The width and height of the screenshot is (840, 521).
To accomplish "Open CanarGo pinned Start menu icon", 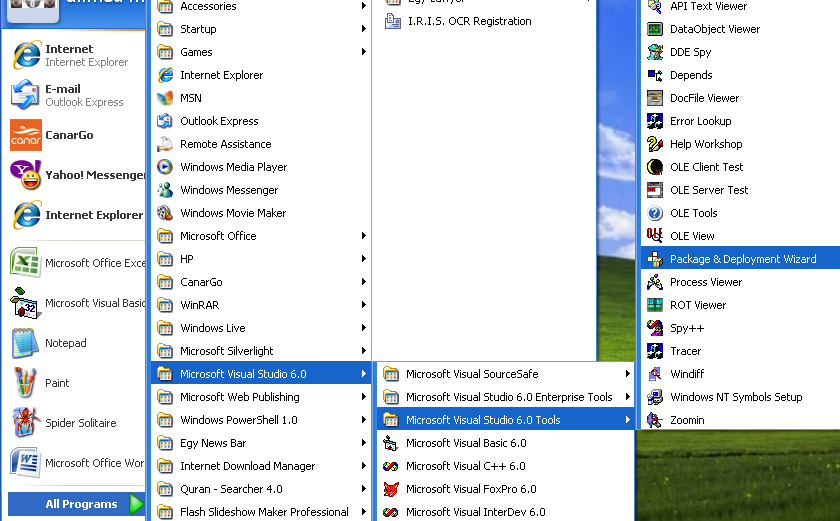I will point(26,135).
